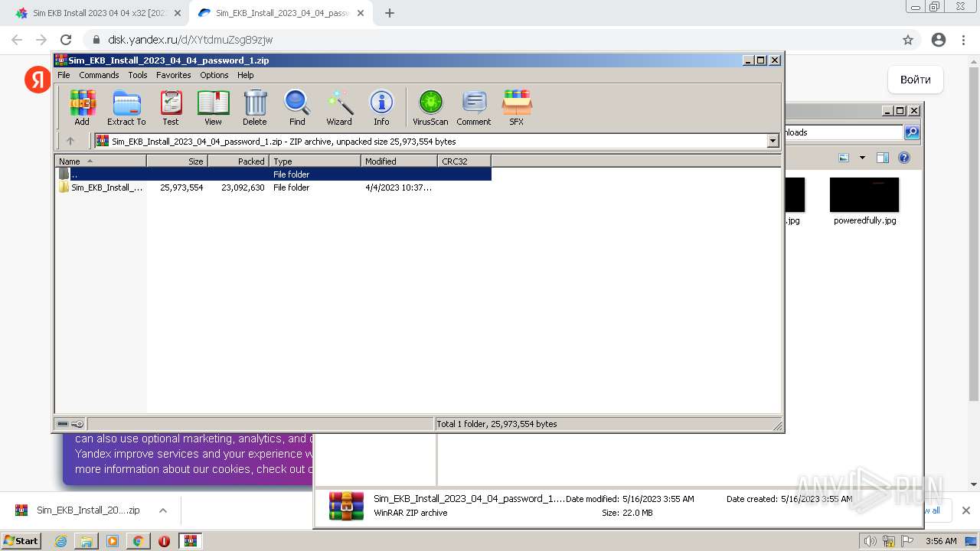Sort by the Name column header
Image resolution: width=980 pixels, height=551 pixels.
[x=100, y=161]
